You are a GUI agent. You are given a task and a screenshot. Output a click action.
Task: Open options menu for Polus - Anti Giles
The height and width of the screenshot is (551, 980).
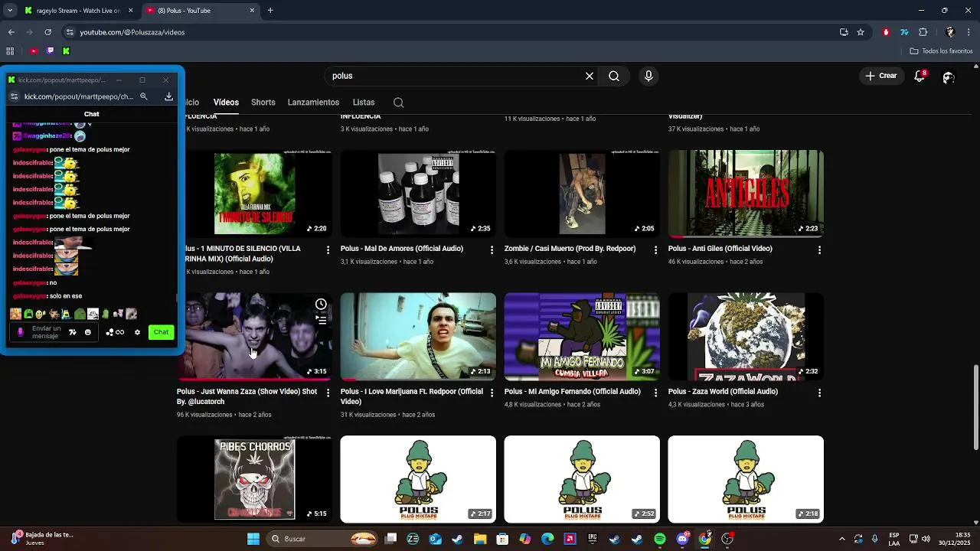click(819, 250)
